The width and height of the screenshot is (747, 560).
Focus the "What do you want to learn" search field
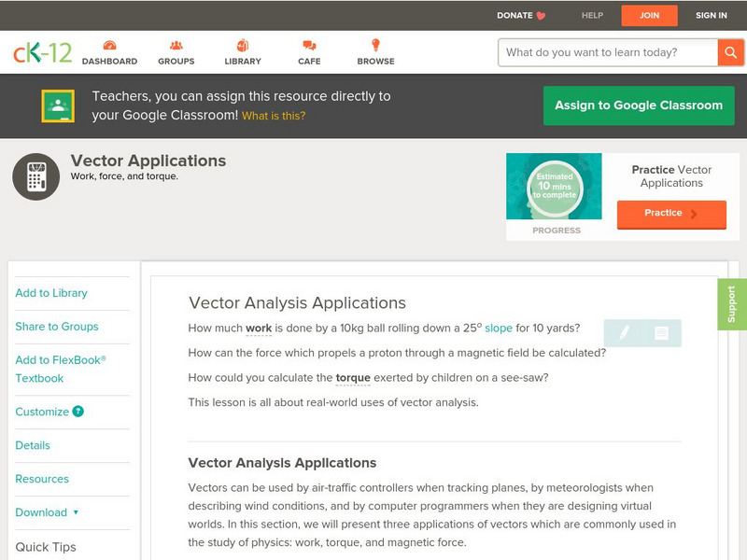(x=607, y=52)
